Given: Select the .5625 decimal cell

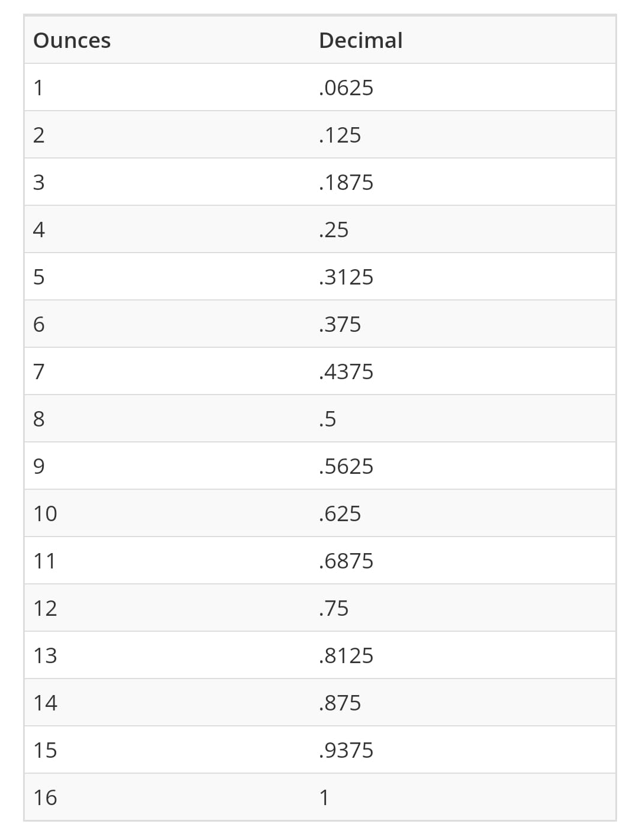Looking at the screenshot, I should 346,466.
